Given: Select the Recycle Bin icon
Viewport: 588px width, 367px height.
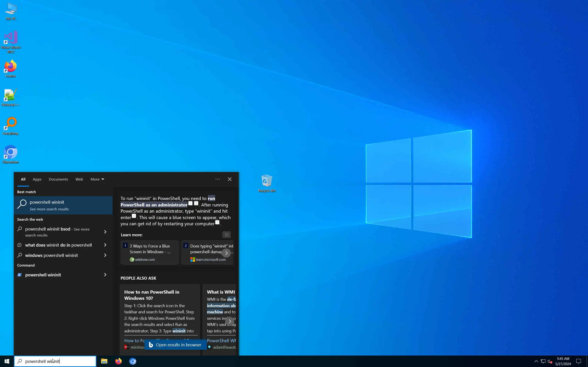Looking at the screenshot, I should [x=266, y=182].
